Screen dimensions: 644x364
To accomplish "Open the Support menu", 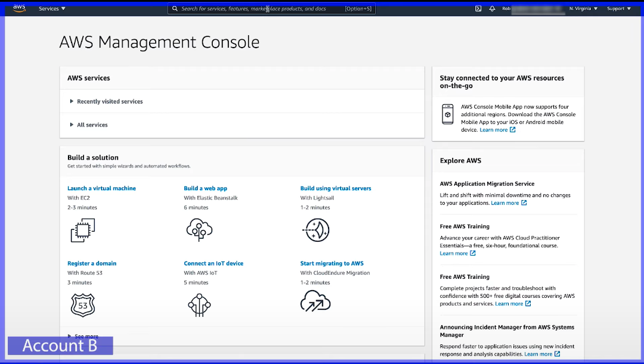I will pos(618,9).
